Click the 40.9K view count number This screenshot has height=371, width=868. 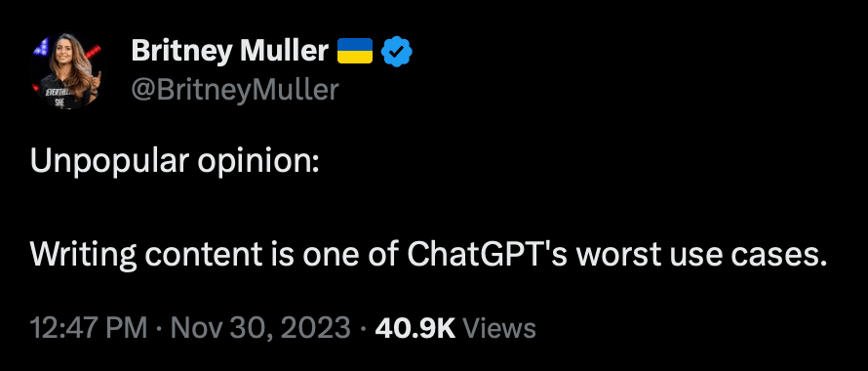pos(415,328)
